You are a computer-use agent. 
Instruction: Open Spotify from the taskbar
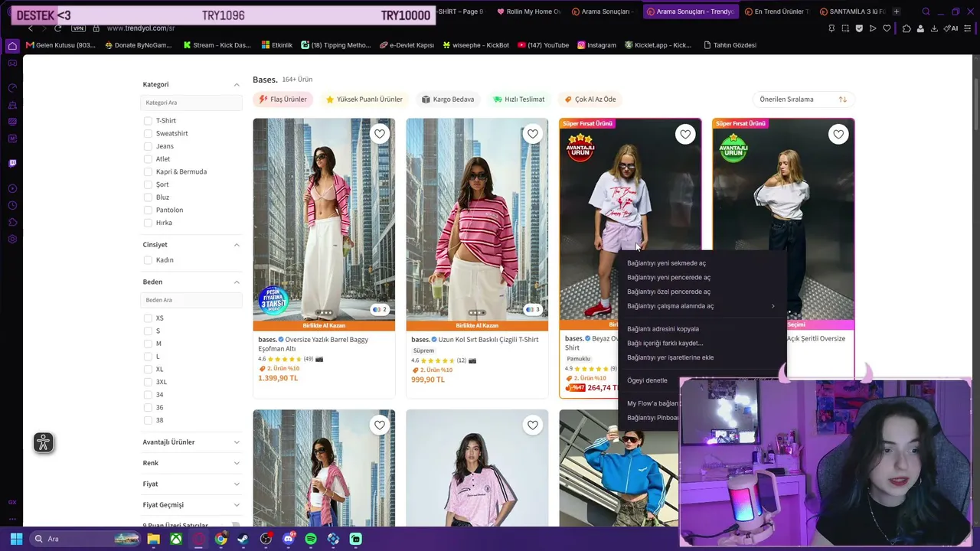(311, 539)
